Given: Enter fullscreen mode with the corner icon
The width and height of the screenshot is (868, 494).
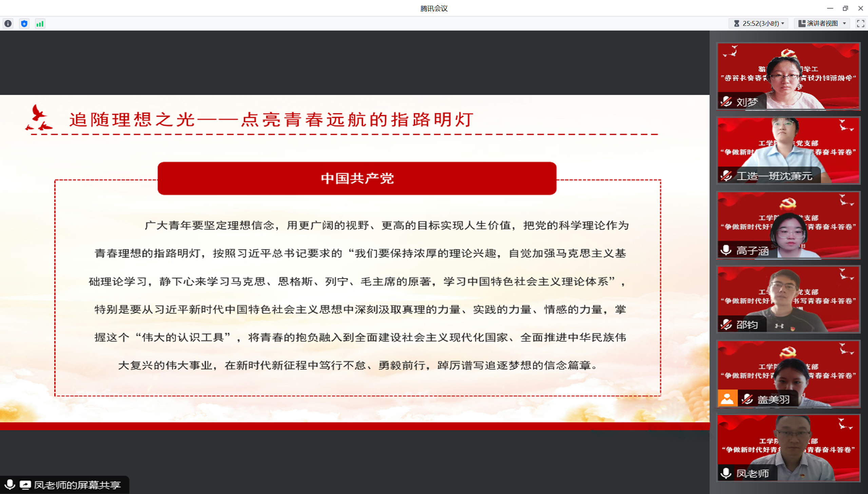Looking at the screenshot, I should [x=860, y=23].
